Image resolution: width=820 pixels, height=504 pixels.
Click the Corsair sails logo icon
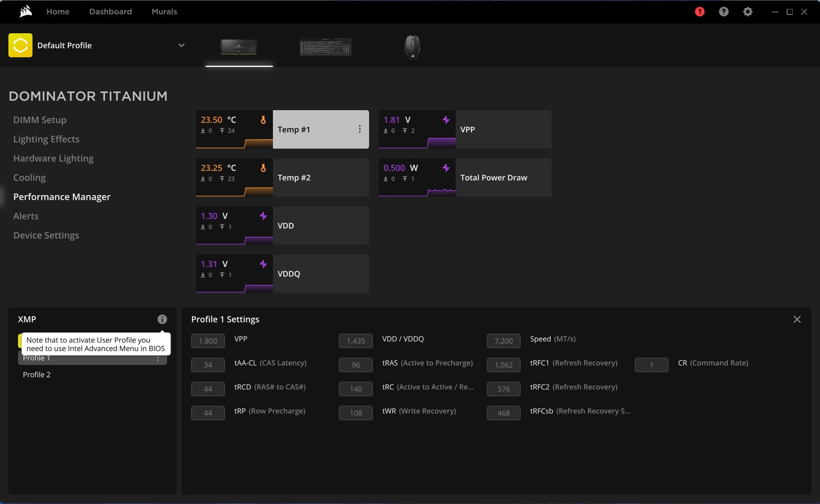25,11
